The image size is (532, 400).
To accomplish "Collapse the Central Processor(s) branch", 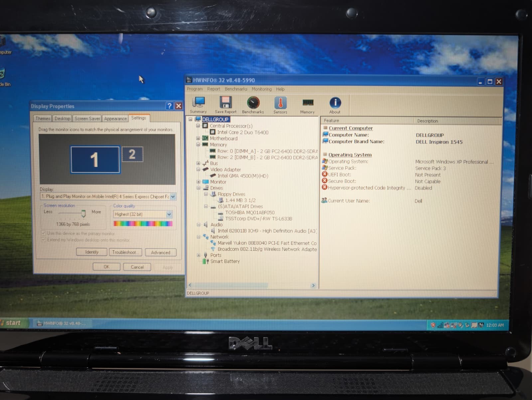I will tap(198, 126).
